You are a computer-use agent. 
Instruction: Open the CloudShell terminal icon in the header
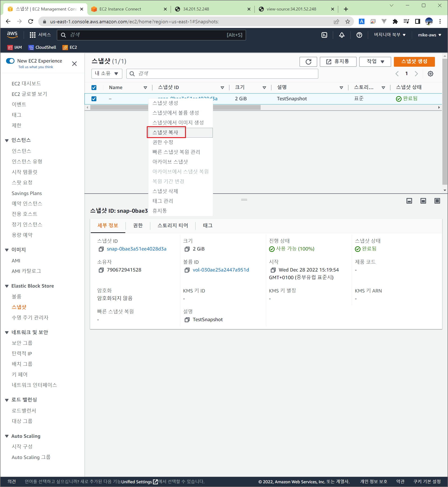324,35
